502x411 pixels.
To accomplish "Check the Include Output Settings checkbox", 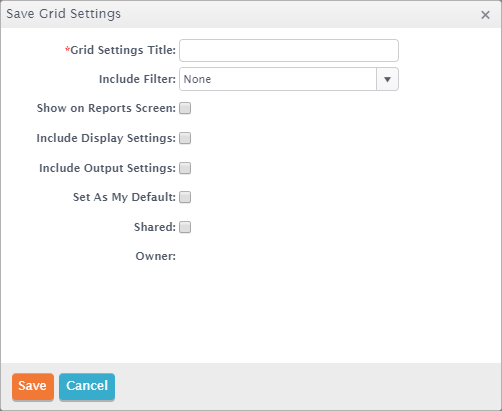I will [x=185, y=168].
